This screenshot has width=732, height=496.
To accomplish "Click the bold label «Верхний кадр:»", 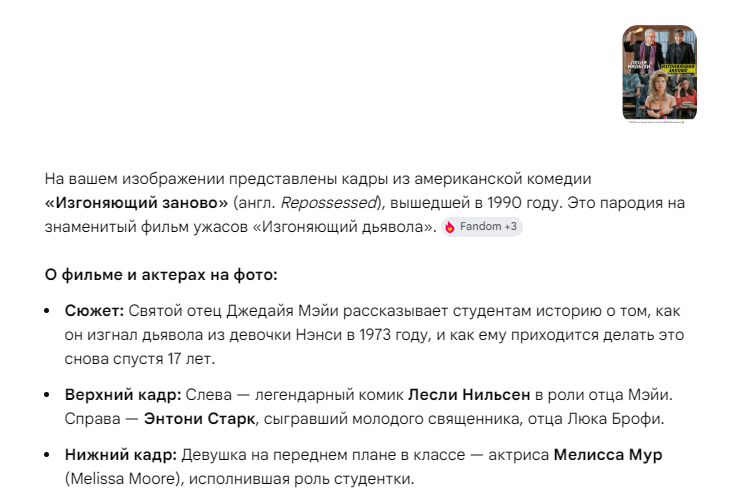I will point(123,395).
